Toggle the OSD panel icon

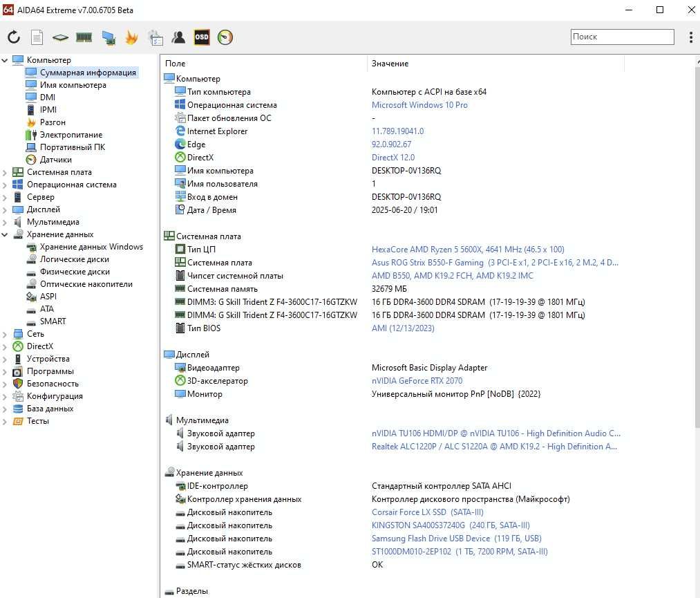202,37
